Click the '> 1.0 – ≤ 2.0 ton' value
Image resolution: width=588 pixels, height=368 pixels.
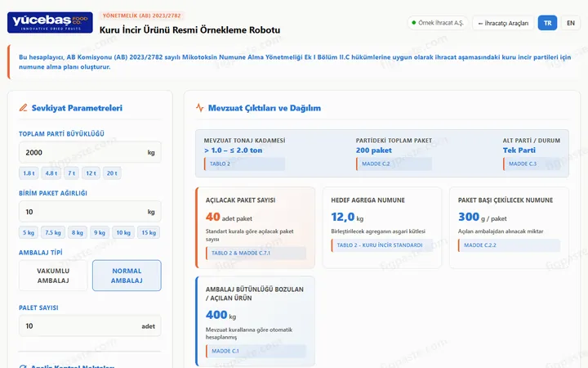click(x=233, y=150)
